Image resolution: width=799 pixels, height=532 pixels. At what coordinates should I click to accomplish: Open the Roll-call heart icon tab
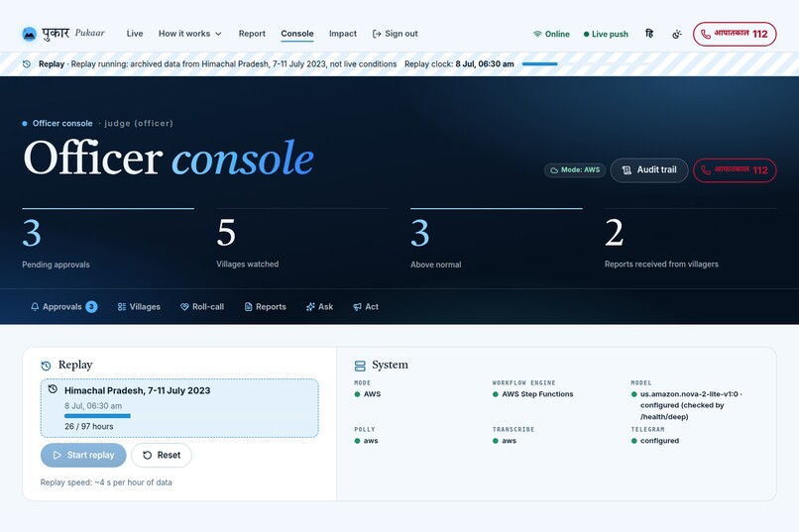tap(202, 306)
